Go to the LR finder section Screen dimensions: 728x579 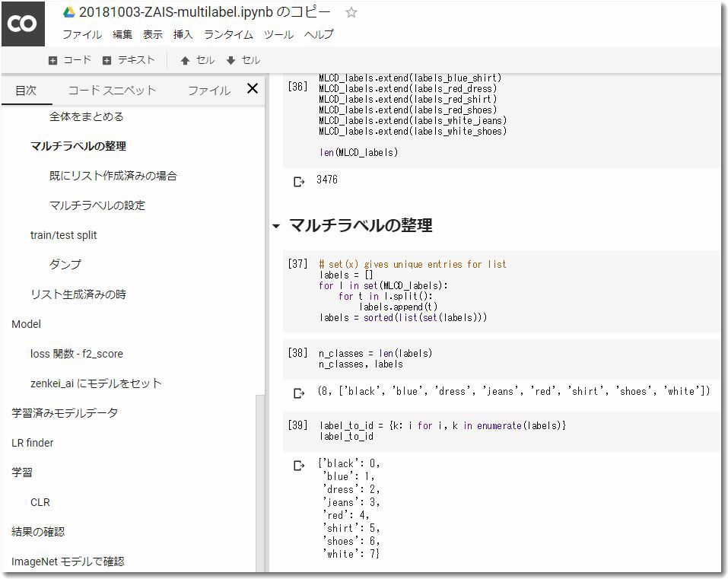(33, 443)
